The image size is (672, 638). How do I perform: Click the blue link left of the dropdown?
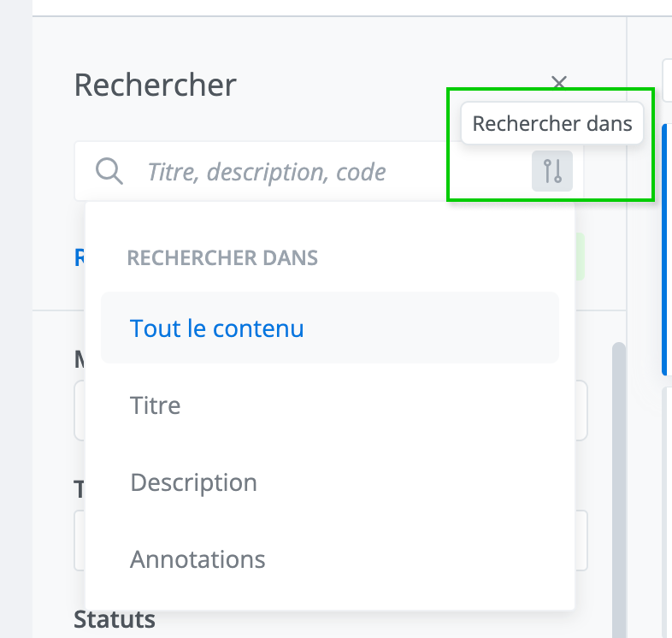click(x=80, y=257)
